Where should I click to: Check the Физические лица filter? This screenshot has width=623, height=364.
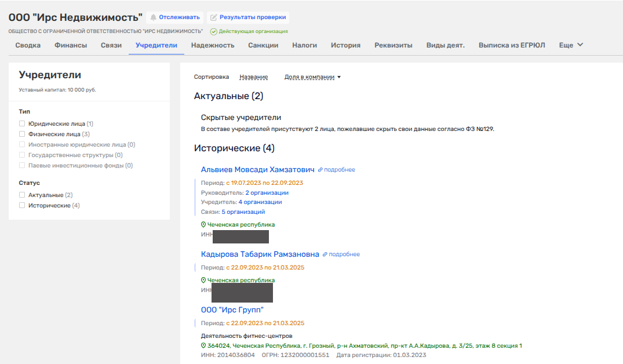pyautogui.click(x=22, y=134)
